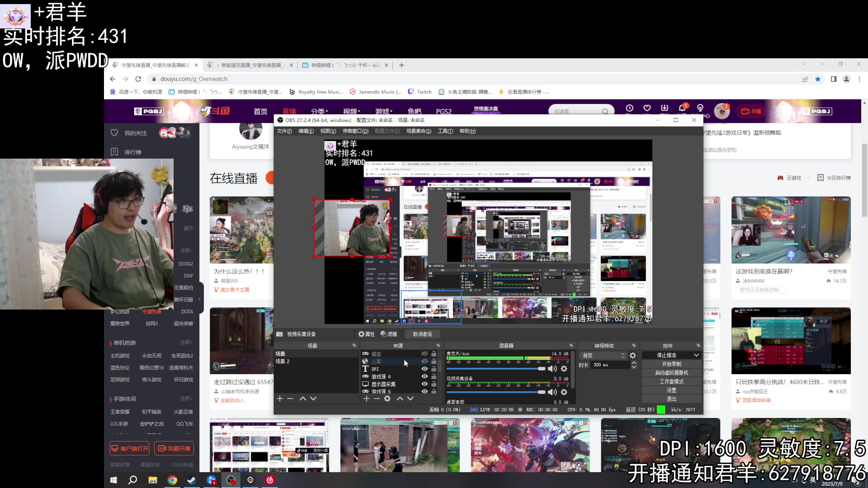Pop out the 场景 dock panel

[354, 346]
